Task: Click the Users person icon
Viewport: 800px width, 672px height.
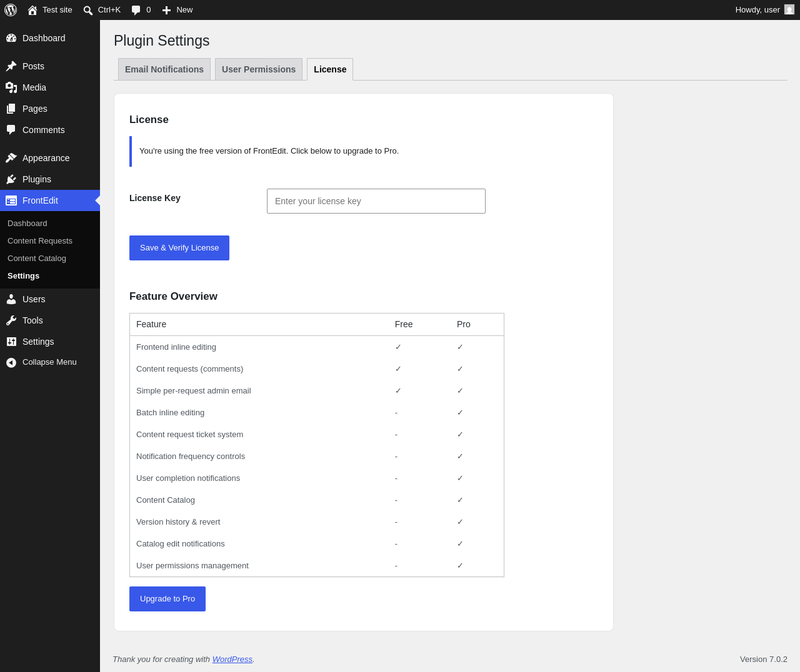Action: [11, 299]
